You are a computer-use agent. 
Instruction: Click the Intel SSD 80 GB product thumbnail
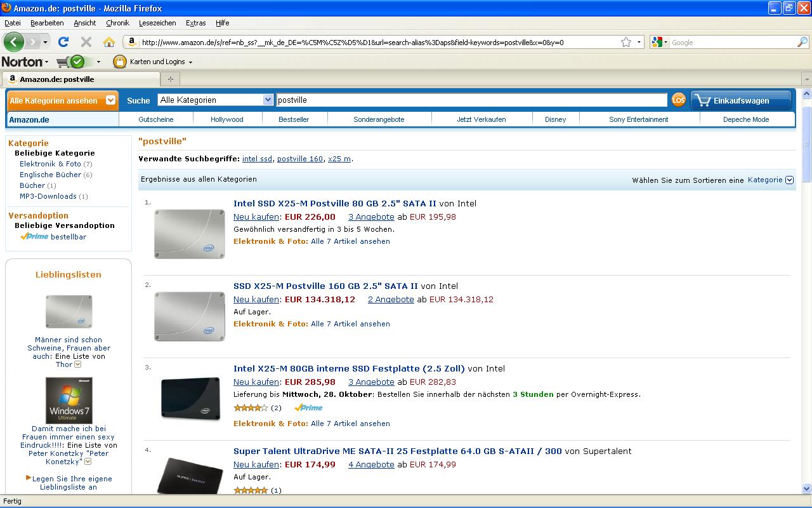coord(190,234)
